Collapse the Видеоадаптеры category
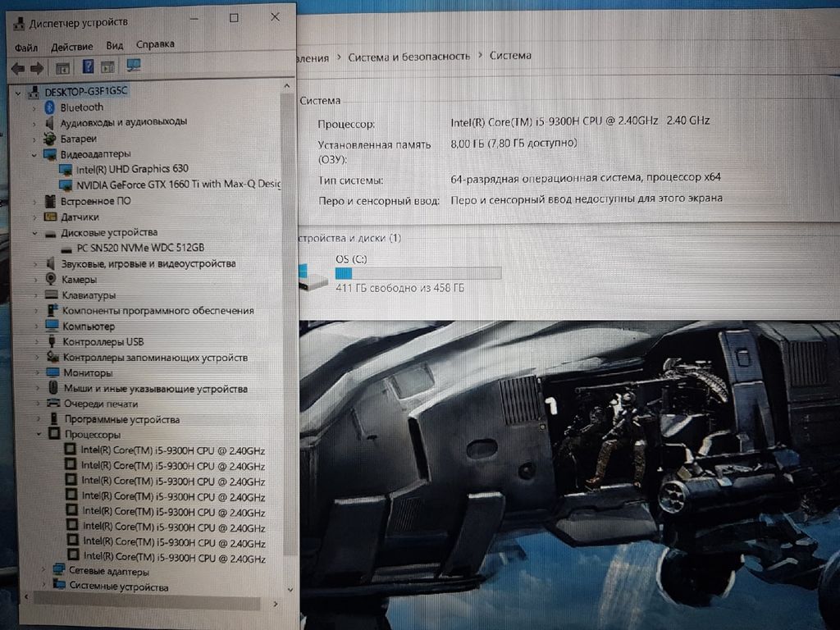The width and height of the screenshot is (840, 630). tap(34, 154)
